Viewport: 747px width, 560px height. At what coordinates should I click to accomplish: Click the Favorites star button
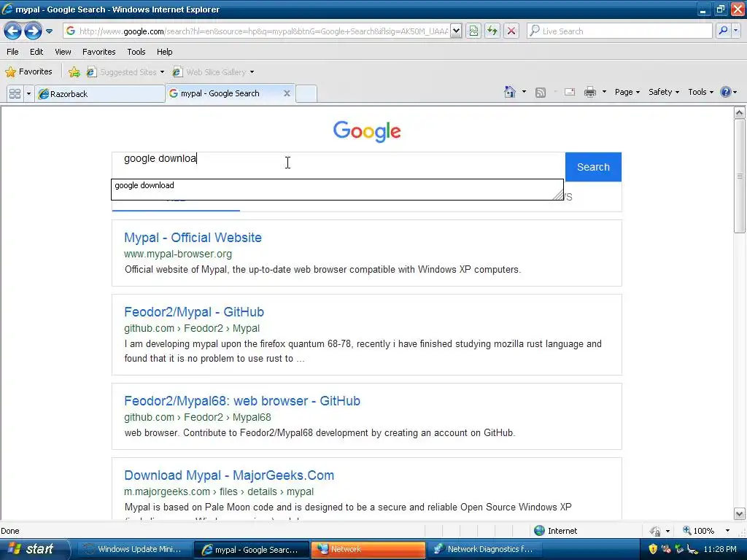click(x=28, y=72)
